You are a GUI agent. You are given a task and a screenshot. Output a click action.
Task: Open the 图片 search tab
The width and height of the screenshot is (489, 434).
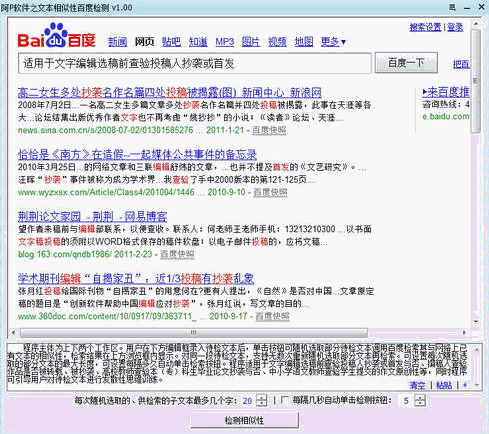click(x=251, y=42)
